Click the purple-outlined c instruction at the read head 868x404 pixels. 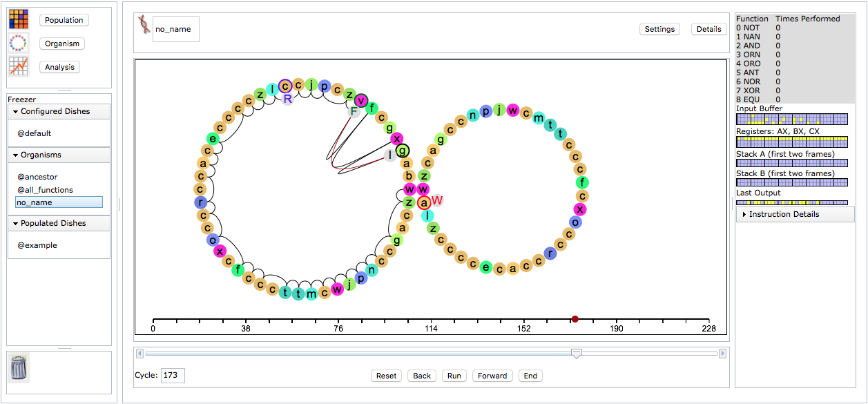tap(285, 86)
